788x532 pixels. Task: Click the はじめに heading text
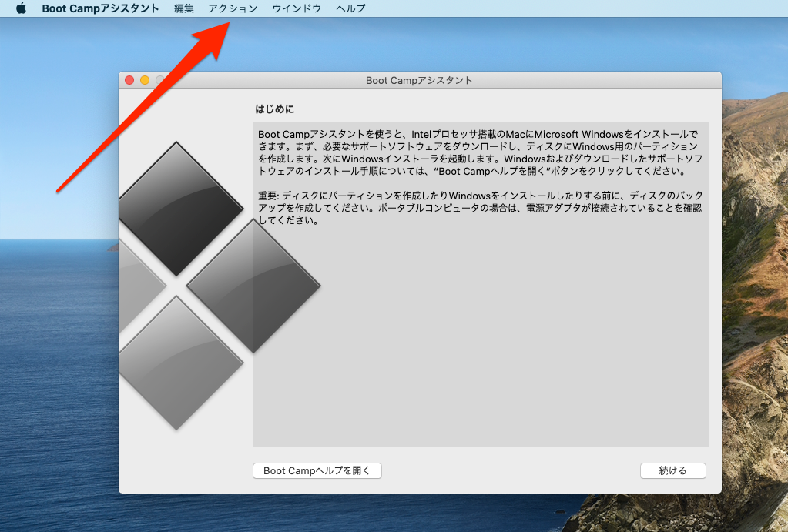pos(275,109)
